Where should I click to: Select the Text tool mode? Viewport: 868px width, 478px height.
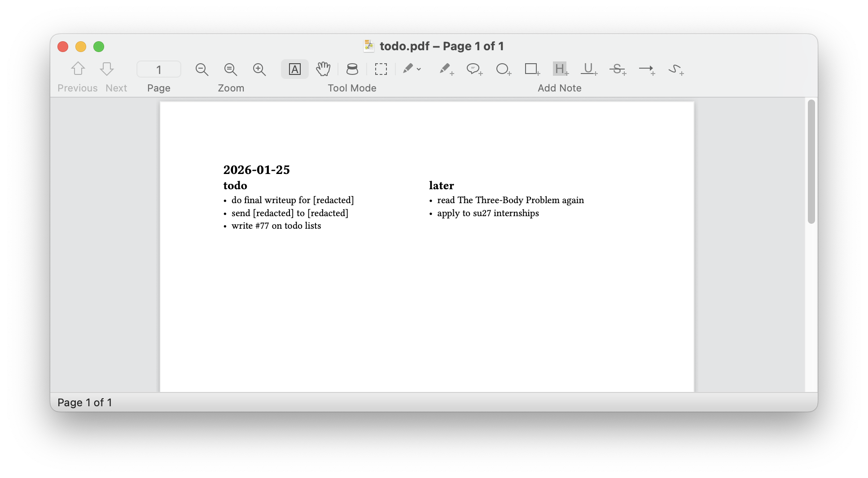pos(294,69)
